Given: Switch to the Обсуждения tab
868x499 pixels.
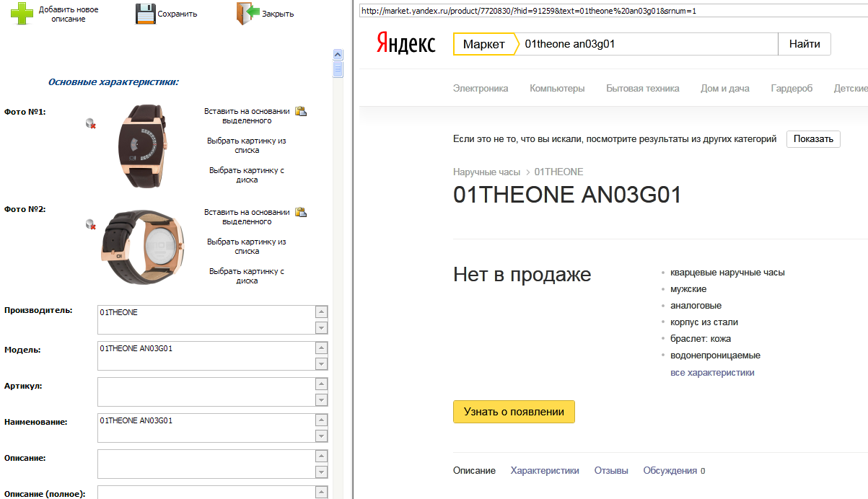Looking at the screenshot, I should tap(674, 471).
